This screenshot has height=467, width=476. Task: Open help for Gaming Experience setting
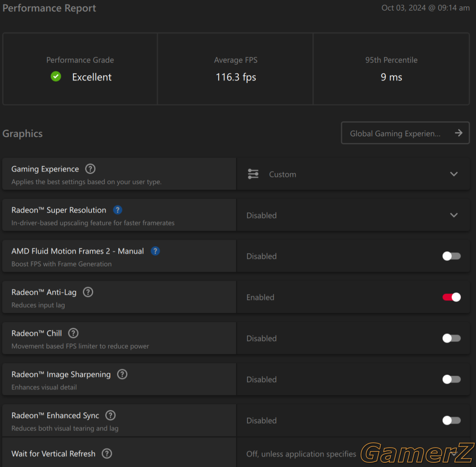[90, 169]
